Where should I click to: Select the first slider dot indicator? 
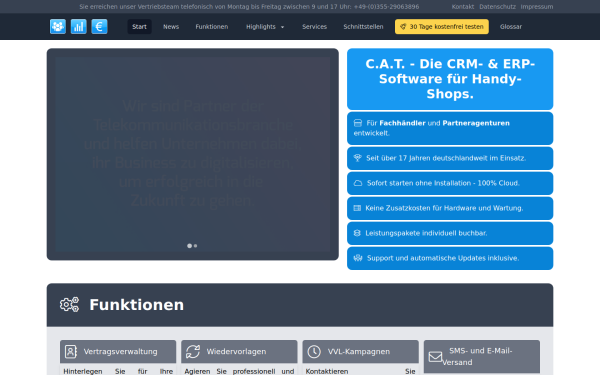coord(189,246)
